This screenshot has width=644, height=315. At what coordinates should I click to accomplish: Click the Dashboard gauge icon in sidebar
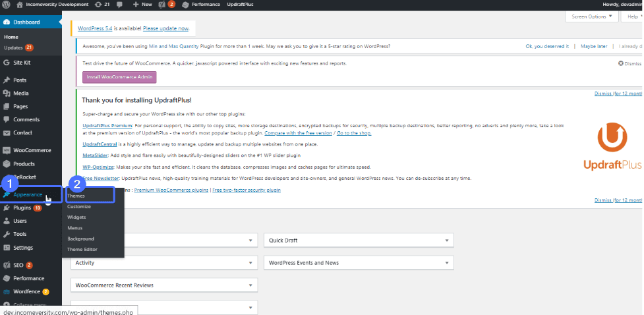[6, 22]
